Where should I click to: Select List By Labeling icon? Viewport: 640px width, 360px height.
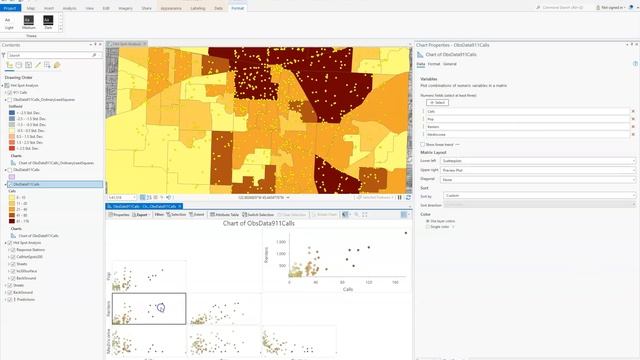pos(57,65)
